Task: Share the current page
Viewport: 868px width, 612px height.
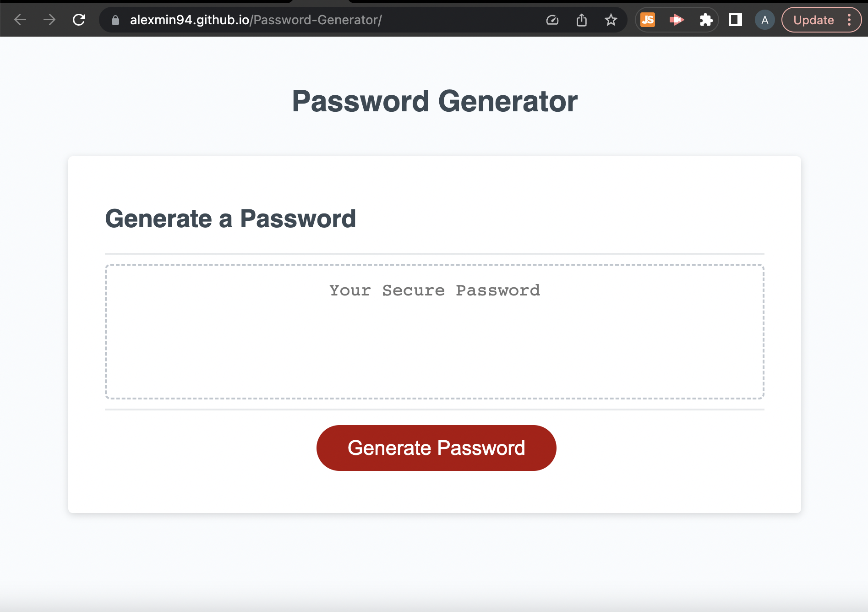Action: tap(582, 20)
